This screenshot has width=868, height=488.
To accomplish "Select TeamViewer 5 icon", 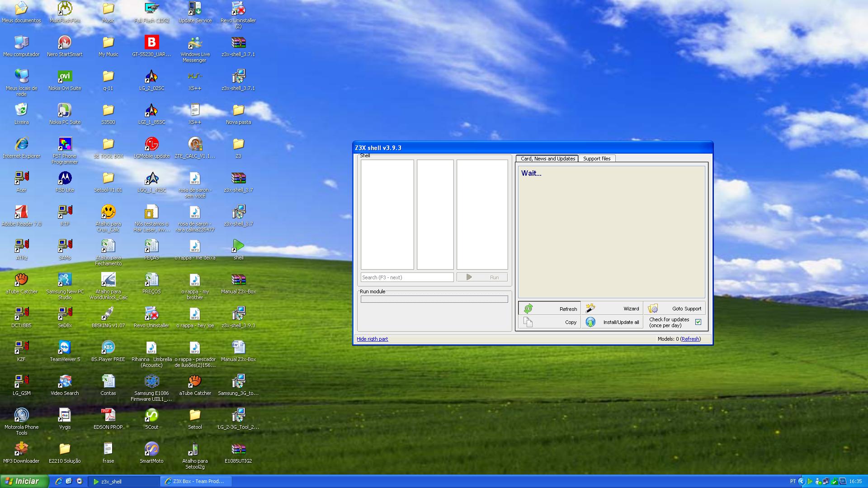I will tap(65, 351).
